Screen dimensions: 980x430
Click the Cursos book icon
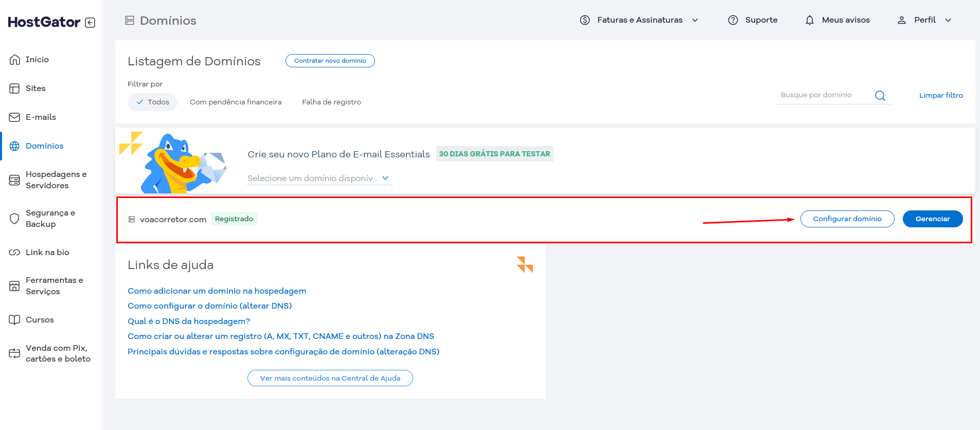(14, 320)
